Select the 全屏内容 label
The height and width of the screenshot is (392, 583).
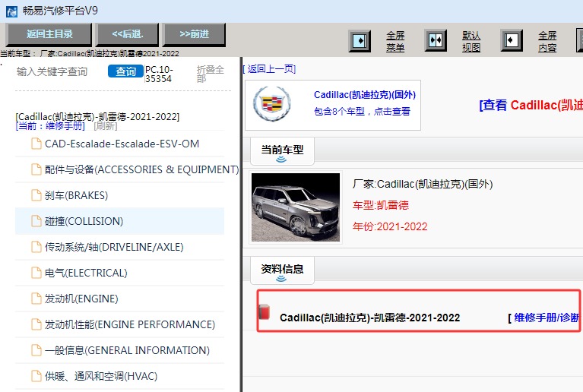tap(547, 41)
